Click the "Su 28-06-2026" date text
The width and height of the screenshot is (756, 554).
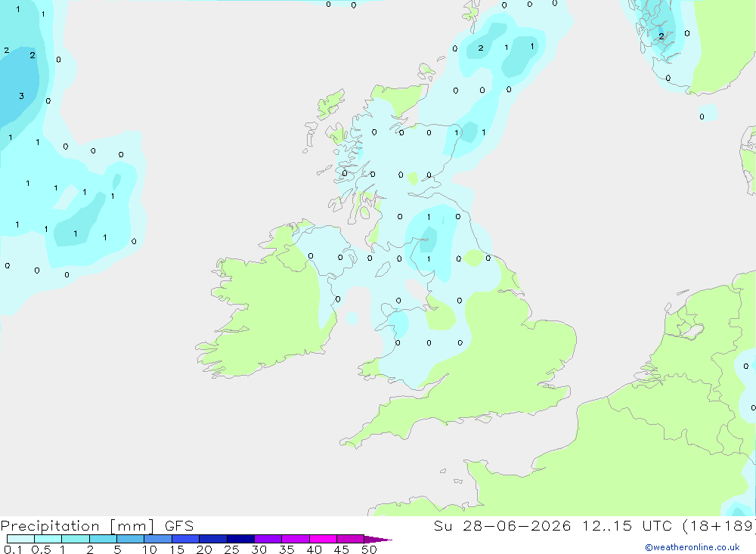503,526
